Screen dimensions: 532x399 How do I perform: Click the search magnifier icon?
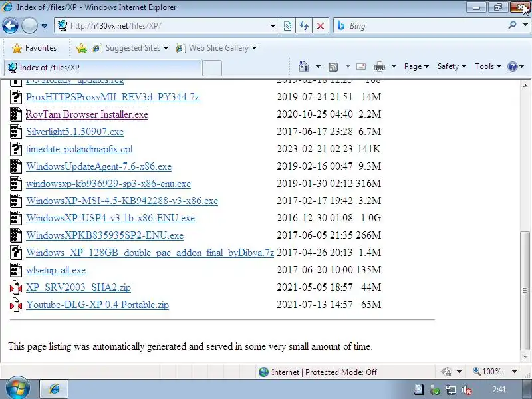[x=512, y=25]
